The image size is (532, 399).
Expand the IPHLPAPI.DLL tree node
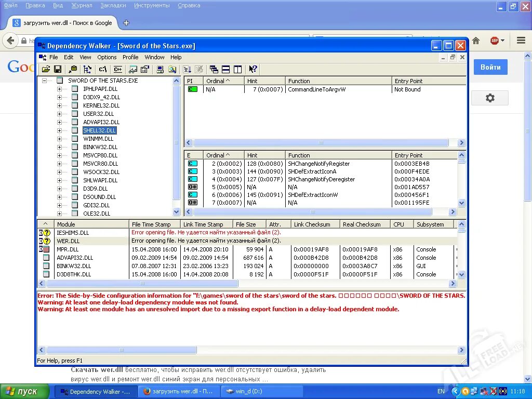click(x=59, y=89)
